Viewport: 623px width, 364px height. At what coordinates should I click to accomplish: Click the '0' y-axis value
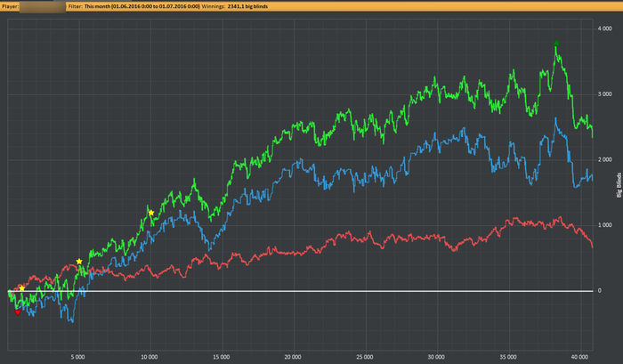point(600,291)
